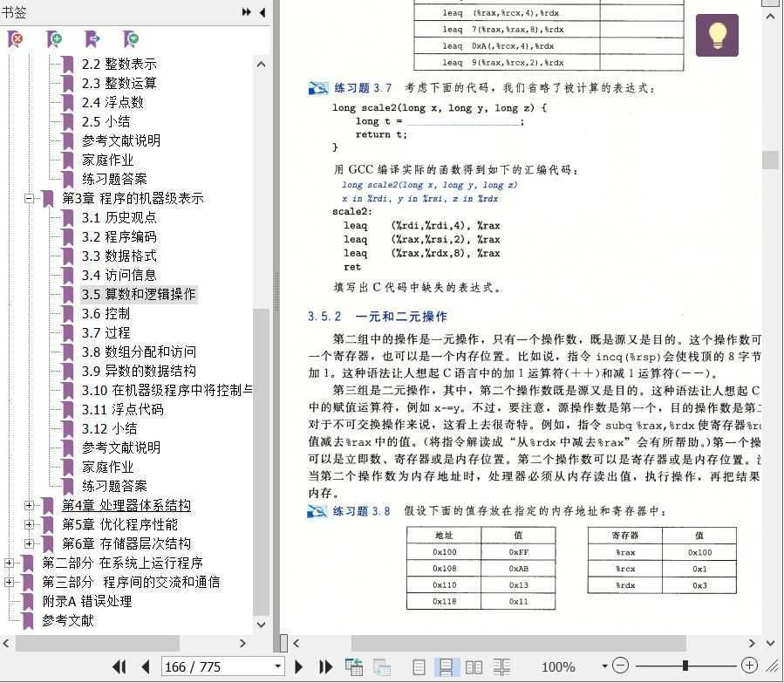
Task: Click the previous view icon
Action: click(x=354, y=666)
